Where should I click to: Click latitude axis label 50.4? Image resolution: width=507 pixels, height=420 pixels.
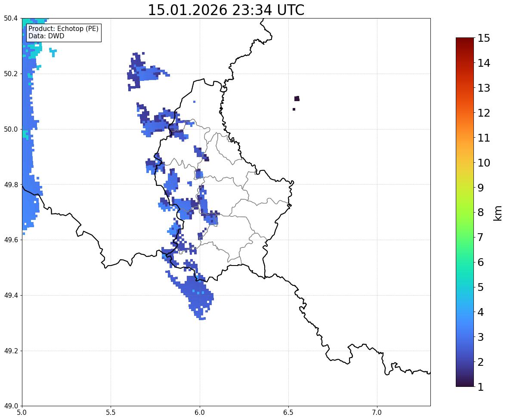pos(11,19)
